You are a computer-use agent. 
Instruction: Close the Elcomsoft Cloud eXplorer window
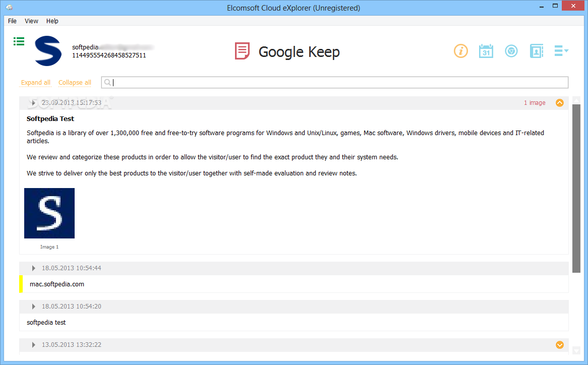click(573, 6)
